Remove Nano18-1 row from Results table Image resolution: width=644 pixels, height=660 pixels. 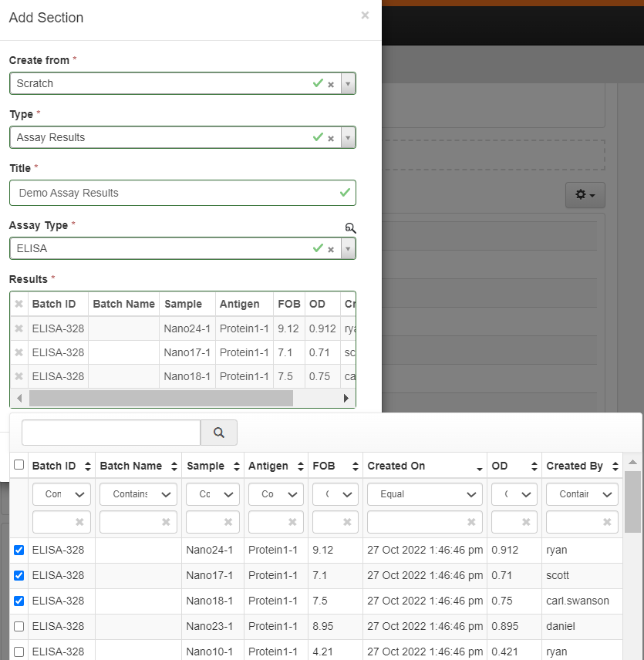click(19, 376)
